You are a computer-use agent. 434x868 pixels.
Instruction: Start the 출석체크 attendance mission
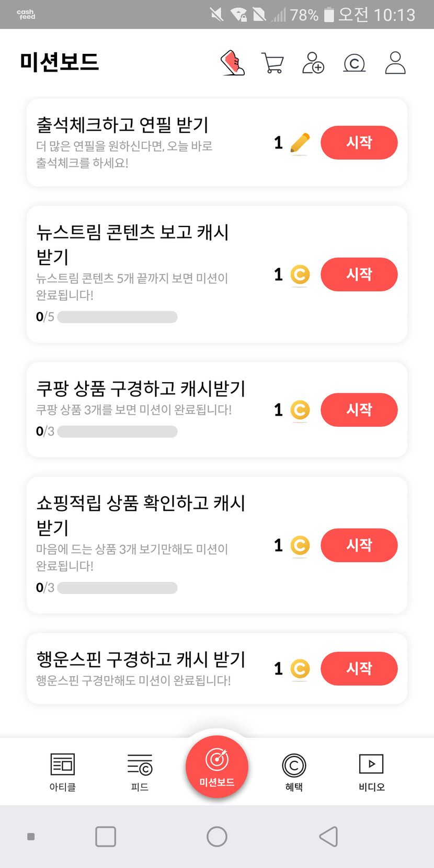pyautogui.click(x=359, y=143)
